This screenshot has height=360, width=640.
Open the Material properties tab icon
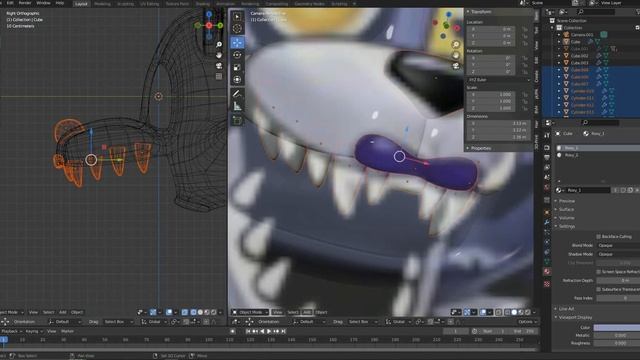click(547, 272)
